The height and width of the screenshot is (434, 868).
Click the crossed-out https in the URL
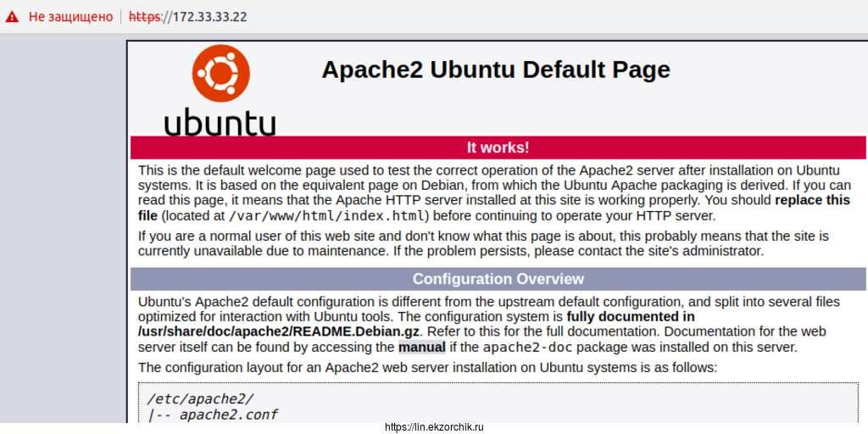(144, 17)
